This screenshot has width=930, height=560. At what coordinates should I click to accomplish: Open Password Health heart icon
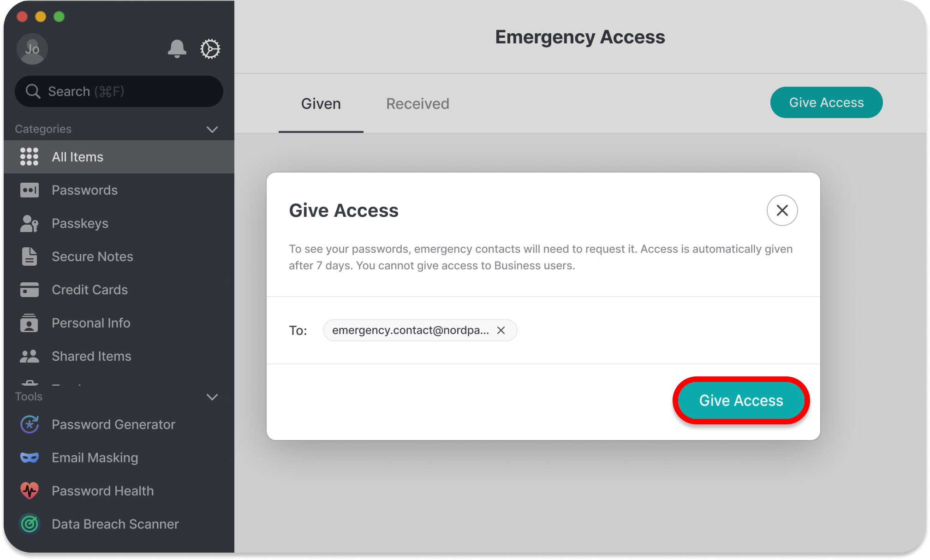30,491
